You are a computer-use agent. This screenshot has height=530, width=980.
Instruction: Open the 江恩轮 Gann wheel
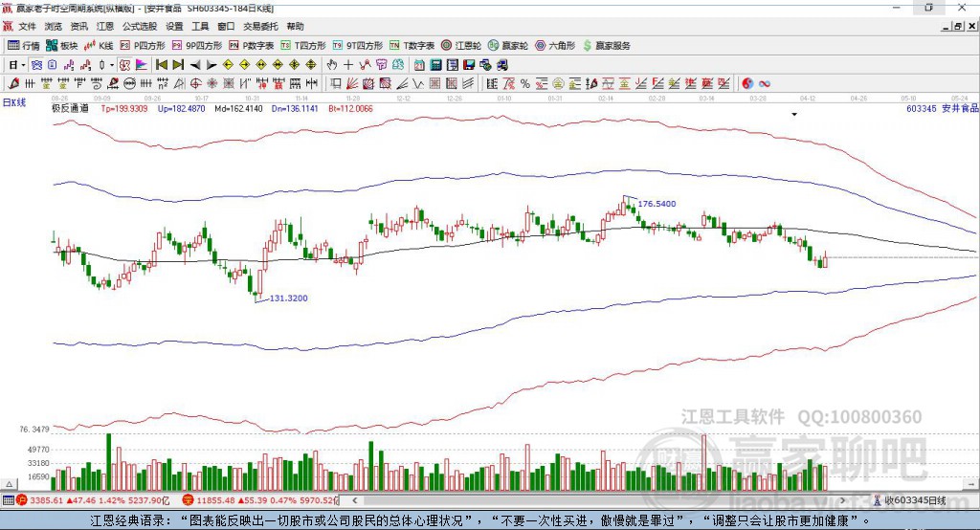pos(461,46)
